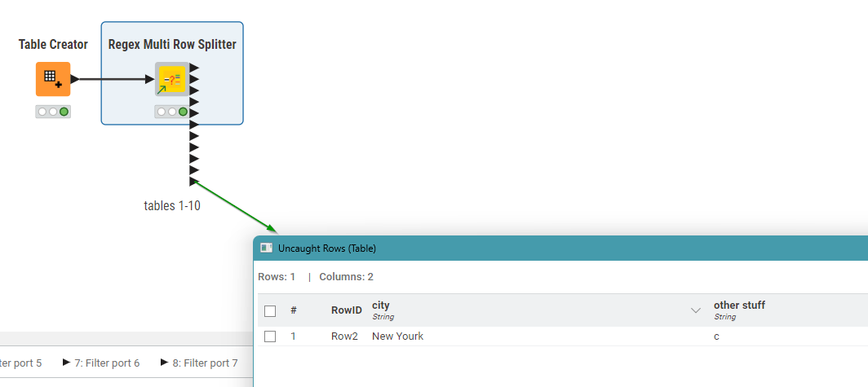
Task: Click the bottom Regex Splitter output port
Action: pos(194,181)
